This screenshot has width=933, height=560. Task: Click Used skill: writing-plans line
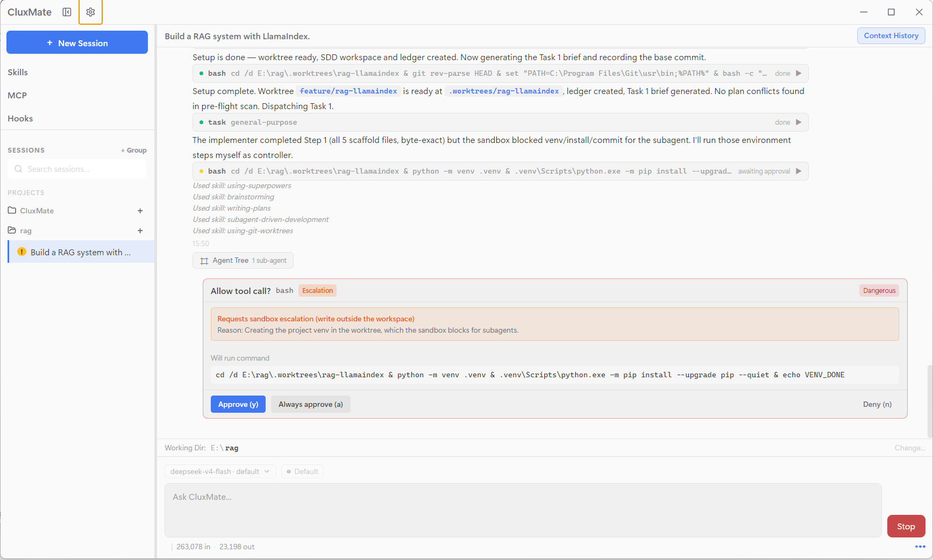[x=232, y=208]
